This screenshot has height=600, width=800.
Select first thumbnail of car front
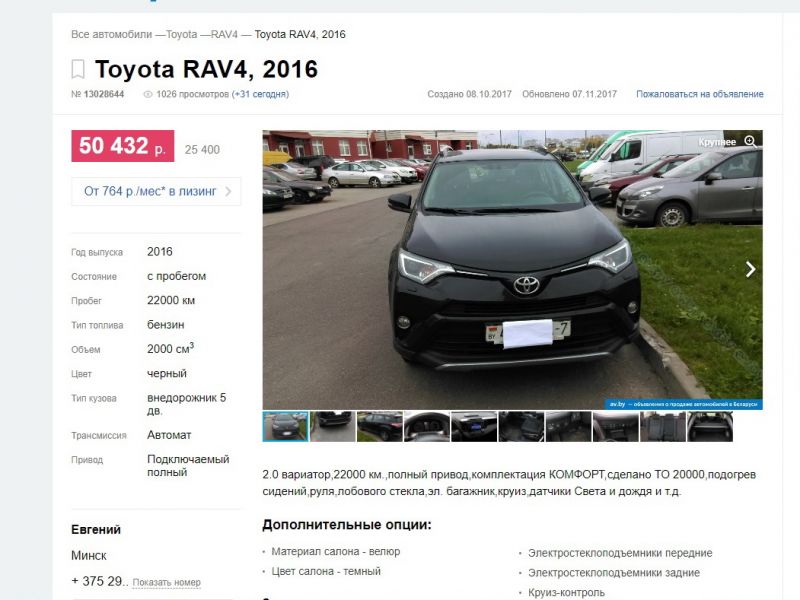(x=285, y=427)
